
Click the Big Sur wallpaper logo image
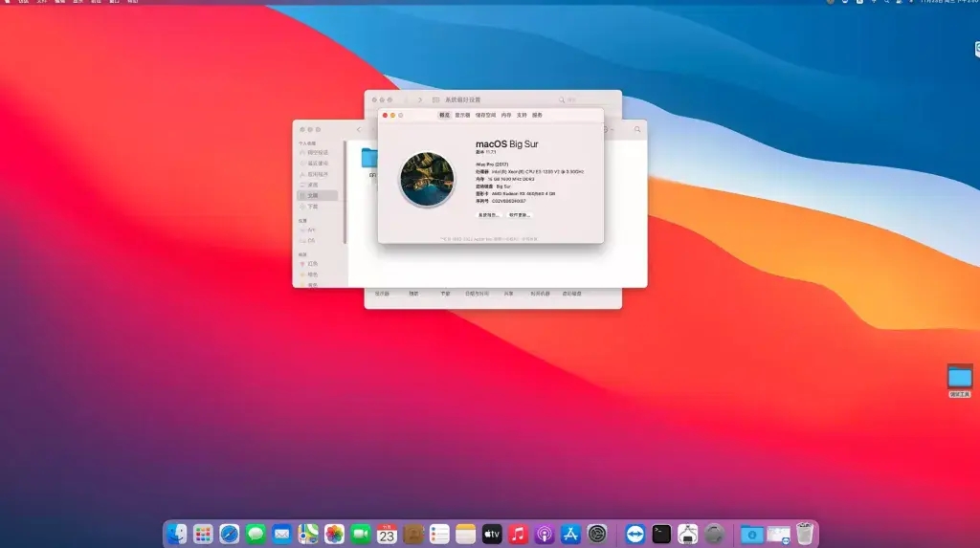click(x=428, y=180)
